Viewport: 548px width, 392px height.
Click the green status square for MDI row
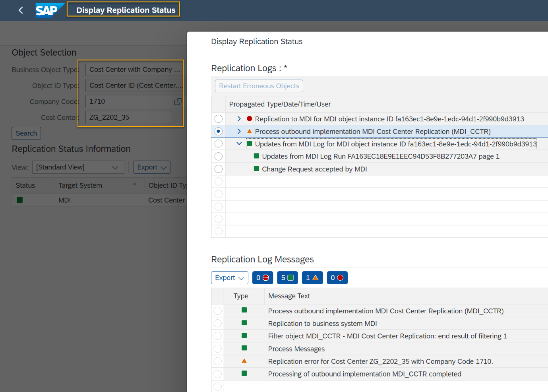coord(19,200)
